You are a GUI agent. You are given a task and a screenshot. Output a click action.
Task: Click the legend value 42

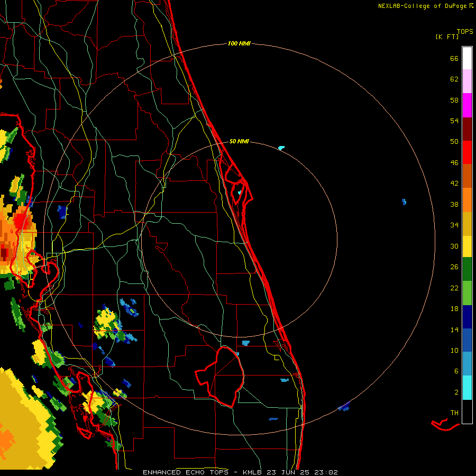click(454, 184)
